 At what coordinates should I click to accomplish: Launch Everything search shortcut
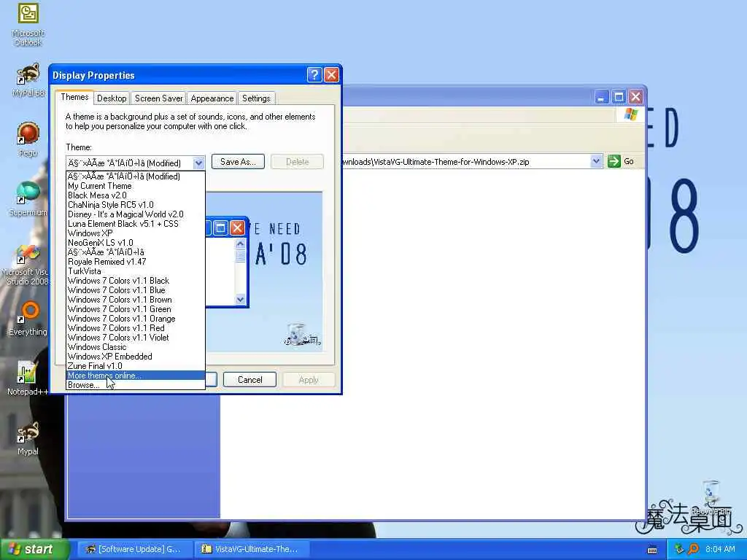coord(28,319)
